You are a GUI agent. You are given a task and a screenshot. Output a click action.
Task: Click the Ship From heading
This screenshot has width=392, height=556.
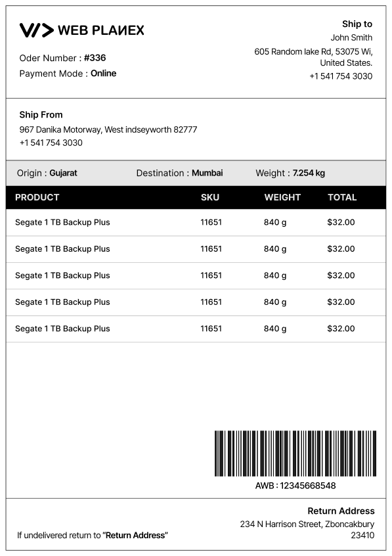click(x=41, y=114)
